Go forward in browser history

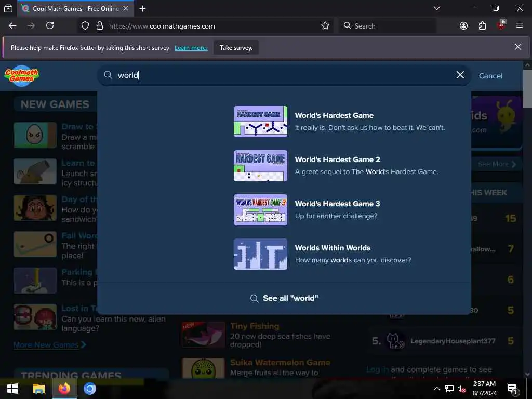click(31, 26)
